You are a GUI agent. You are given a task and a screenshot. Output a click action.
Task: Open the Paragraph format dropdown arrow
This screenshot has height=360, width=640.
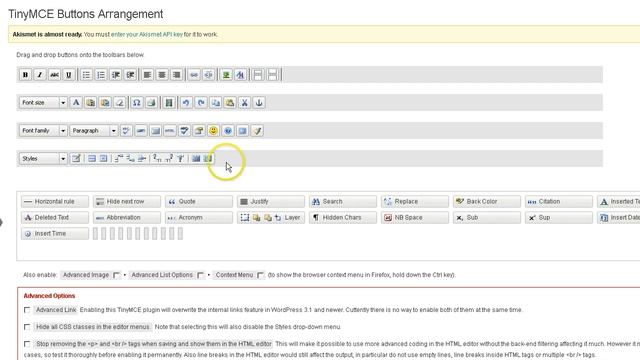113,131
